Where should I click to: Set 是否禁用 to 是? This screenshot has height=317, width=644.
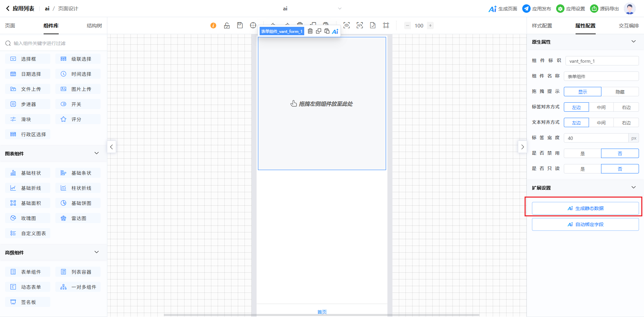click(x=582, y=153)
